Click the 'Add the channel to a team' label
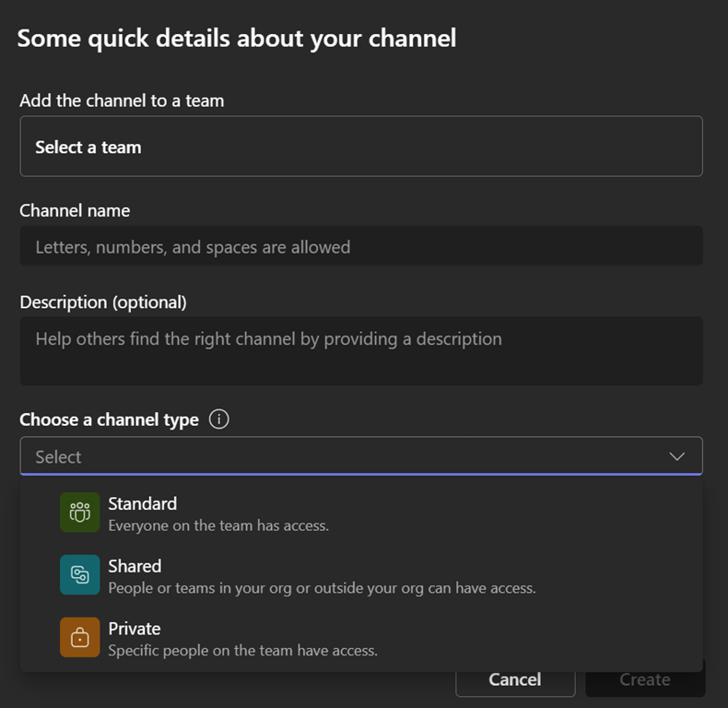 (x=122, y=100)
